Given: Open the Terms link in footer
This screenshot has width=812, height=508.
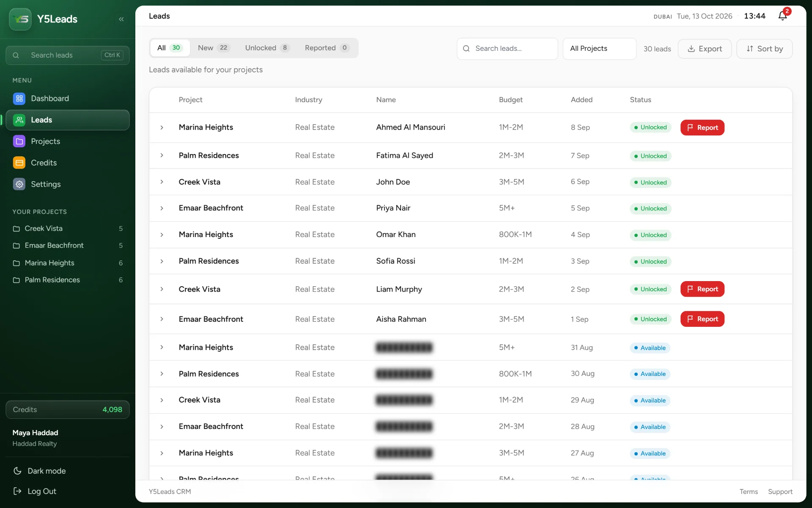Looking at the screenshot, I should coord(749,491).
